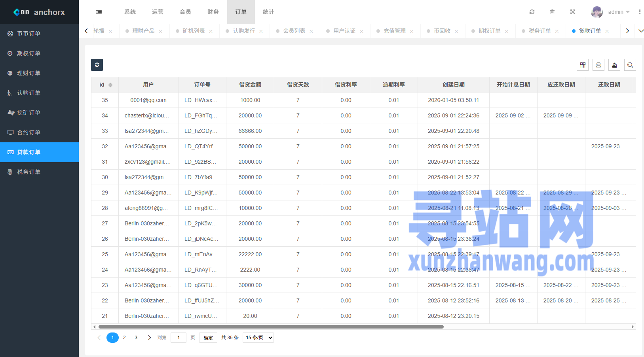The height and width of the screenshot is (357, 644).
Task: Switch to the 财务 top menu
Action: (x=213, y=12)
